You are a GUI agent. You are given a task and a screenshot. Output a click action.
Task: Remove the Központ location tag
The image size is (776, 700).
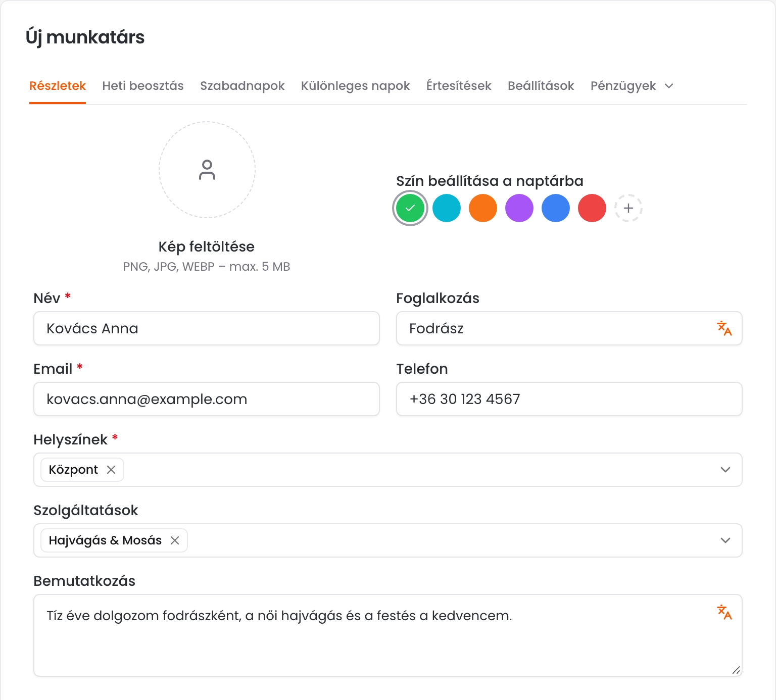point(111,470)
